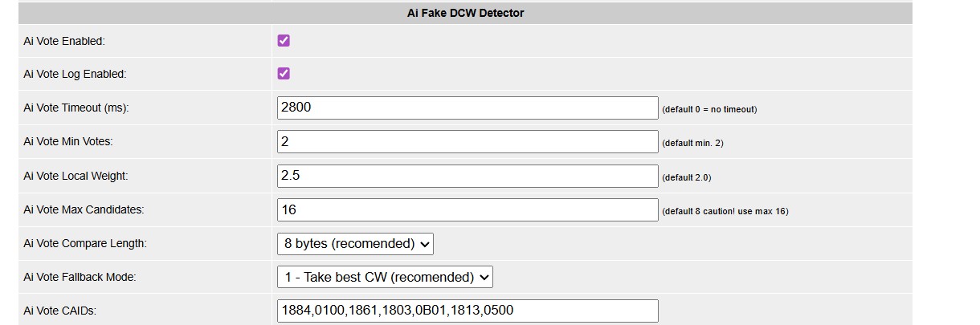
Task: Click the 'default 2.0' hint text
Action: point(687,177)
